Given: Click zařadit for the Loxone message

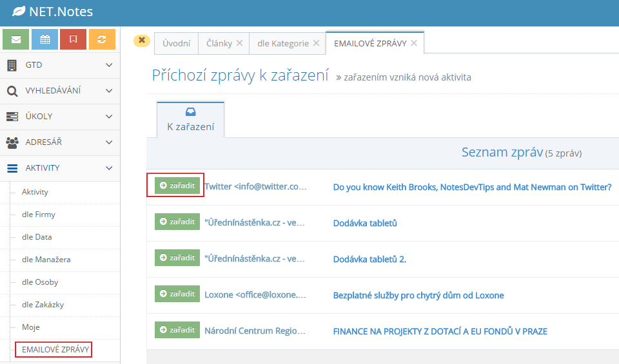Looking at the screenshot, I should tap(177, 294).
